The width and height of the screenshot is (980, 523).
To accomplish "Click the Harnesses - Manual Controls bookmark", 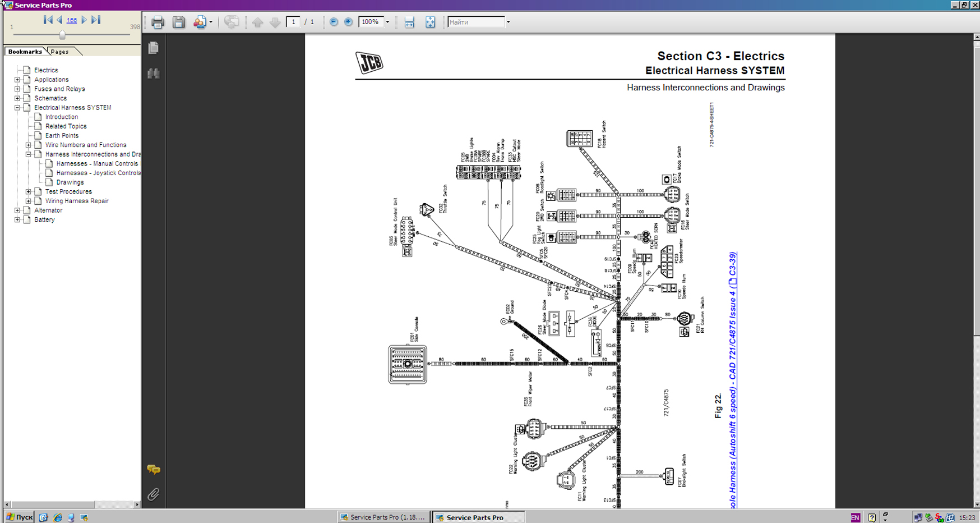I will point(97,164).
